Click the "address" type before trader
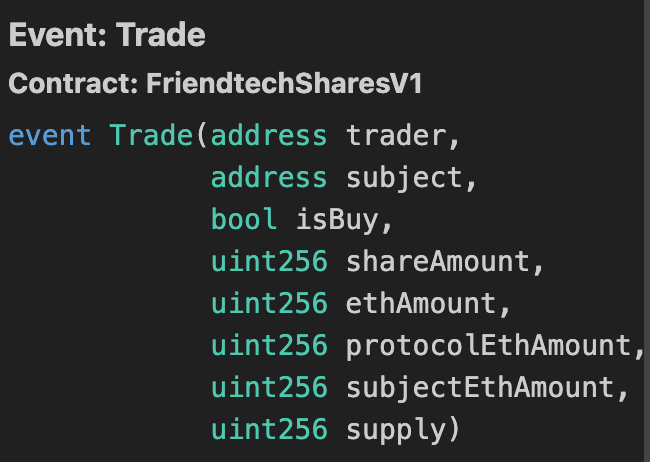This screenshot has height=462, width=650. 269,135
